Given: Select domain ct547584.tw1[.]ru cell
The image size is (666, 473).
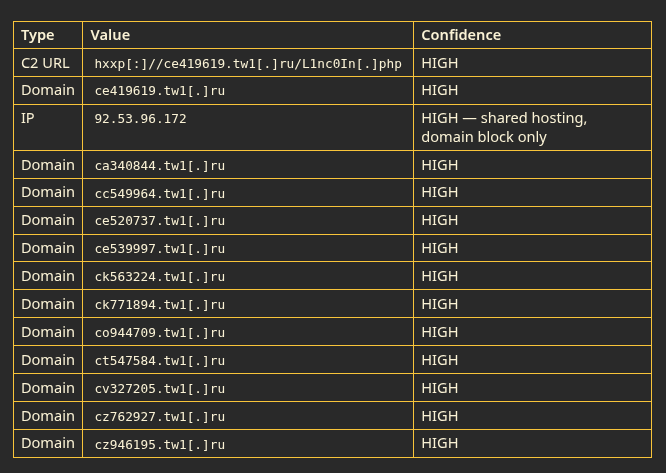Looking at the screenshot, I should pos(248,360).
